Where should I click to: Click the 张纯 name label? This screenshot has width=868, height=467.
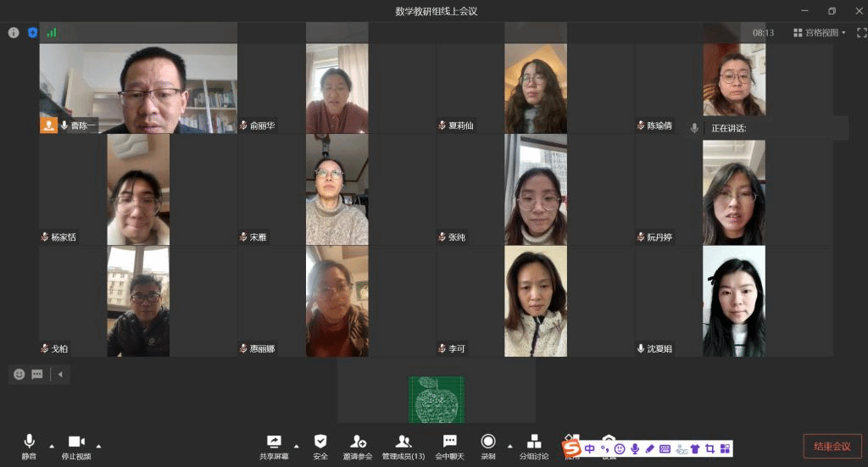pos(457,236)
